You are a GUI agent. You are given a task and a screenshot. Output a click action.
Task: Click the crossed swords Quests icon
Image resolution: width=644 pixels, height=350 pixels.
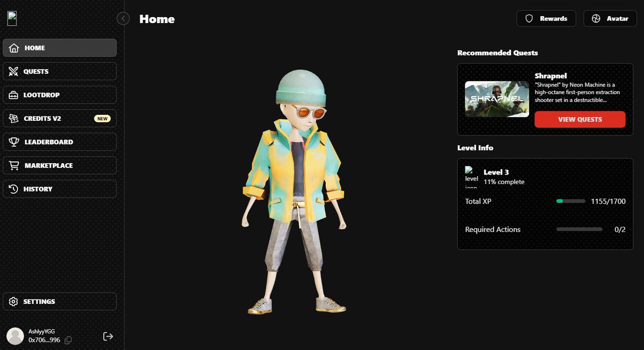click(x=14, y=71)
